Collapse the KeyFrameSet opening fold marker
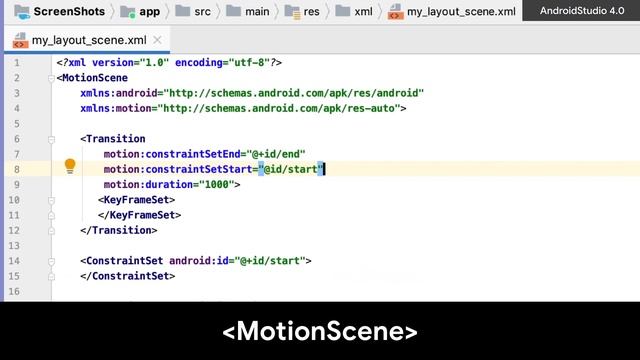The height and width of the screenshot is (360, 640). (x=51, y=200)
